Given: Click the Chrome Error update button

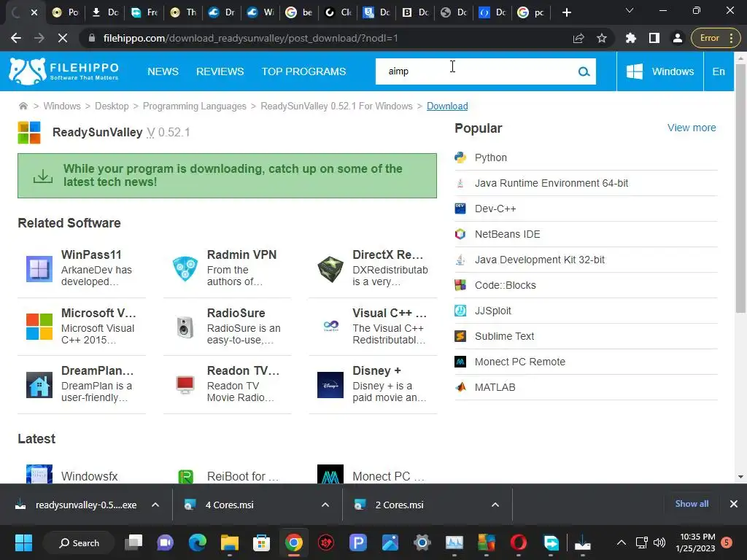Looking at the screenshot, I should coord(716,38).
